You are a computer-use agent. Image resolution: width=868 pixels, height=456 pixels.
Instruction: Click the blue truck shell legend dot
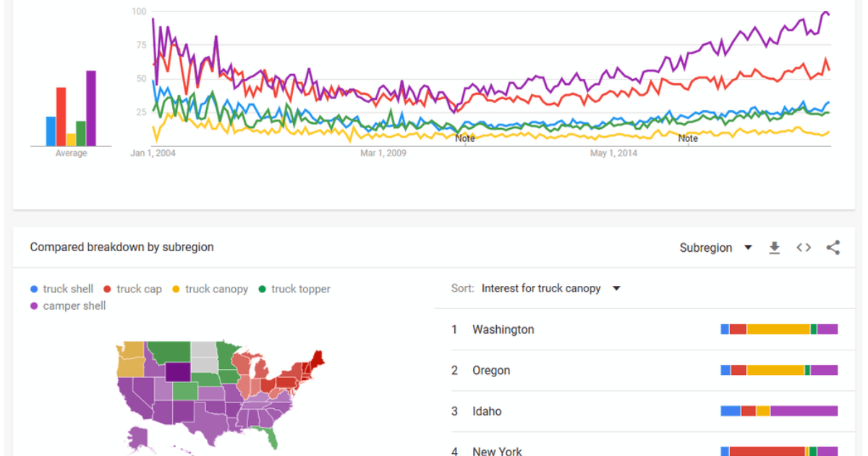click(x=34, y=289)
